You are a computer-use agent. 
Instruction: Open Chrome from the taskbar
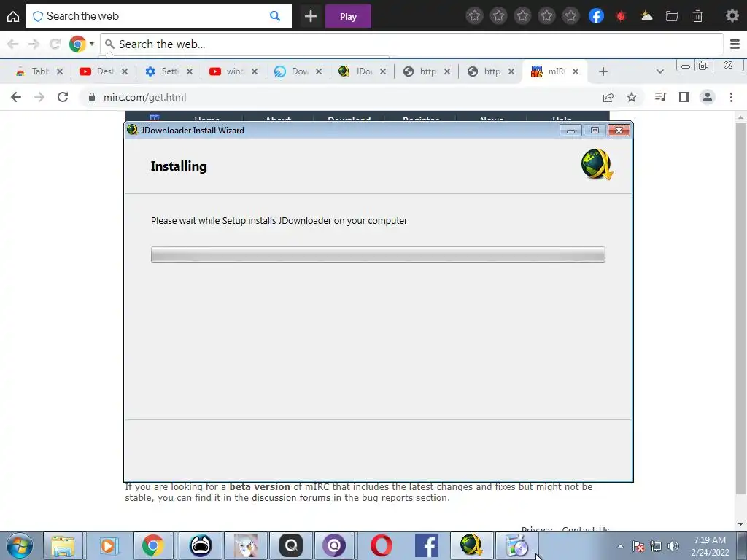pyautogui.click(x=152, y=545)
